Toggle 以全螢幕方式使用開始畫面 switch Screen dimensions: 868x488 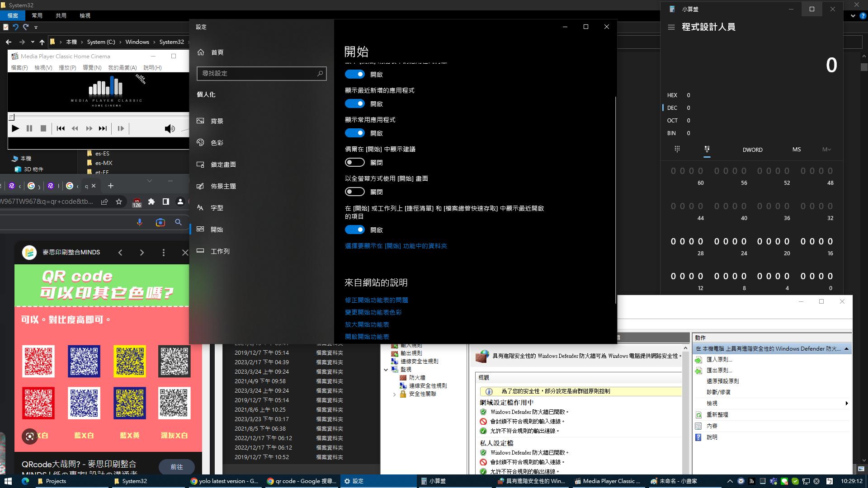click(355, 192)
